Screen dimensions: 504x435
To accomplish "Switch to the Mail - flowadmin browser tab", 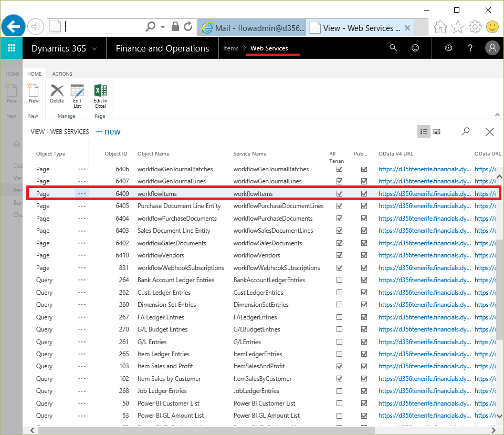I will tap(253, 28).
